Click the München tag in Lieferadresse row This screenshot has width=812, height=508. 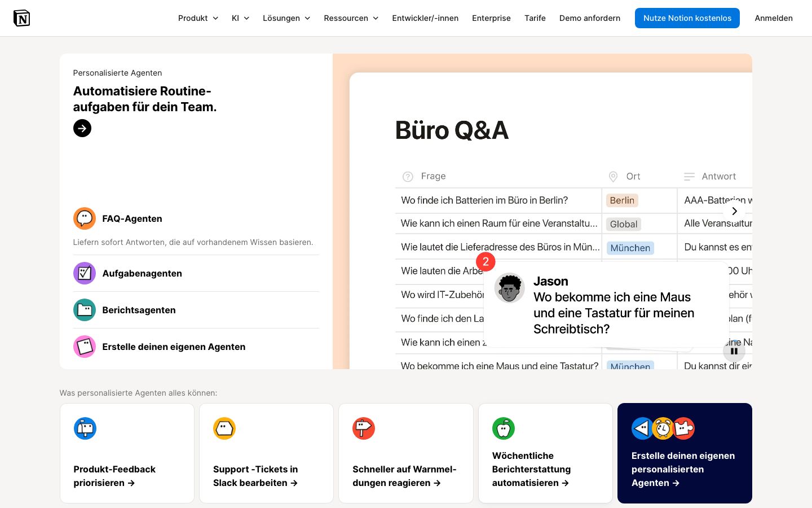pos(630,248)
